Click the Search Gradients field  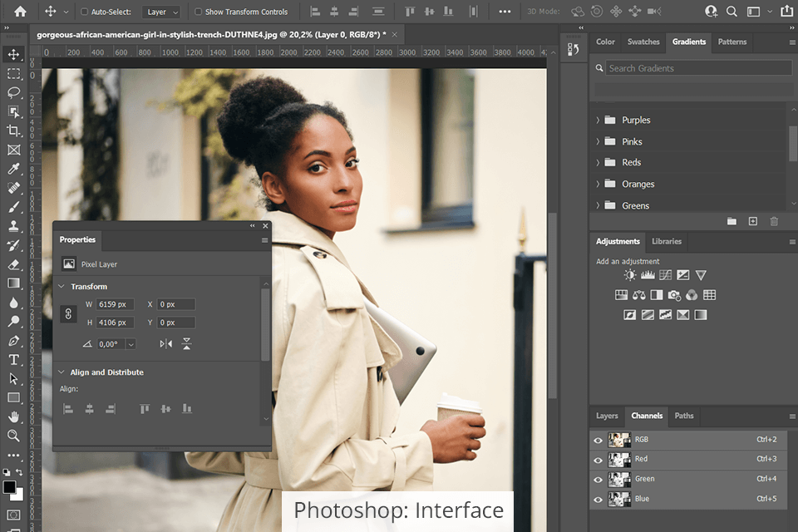[698, 68]
